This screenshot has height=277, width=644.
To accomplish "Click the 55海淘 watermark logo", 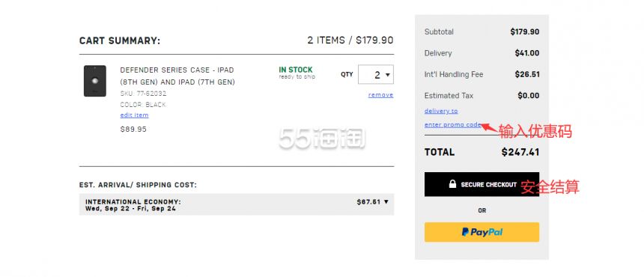I will (321, 138).
